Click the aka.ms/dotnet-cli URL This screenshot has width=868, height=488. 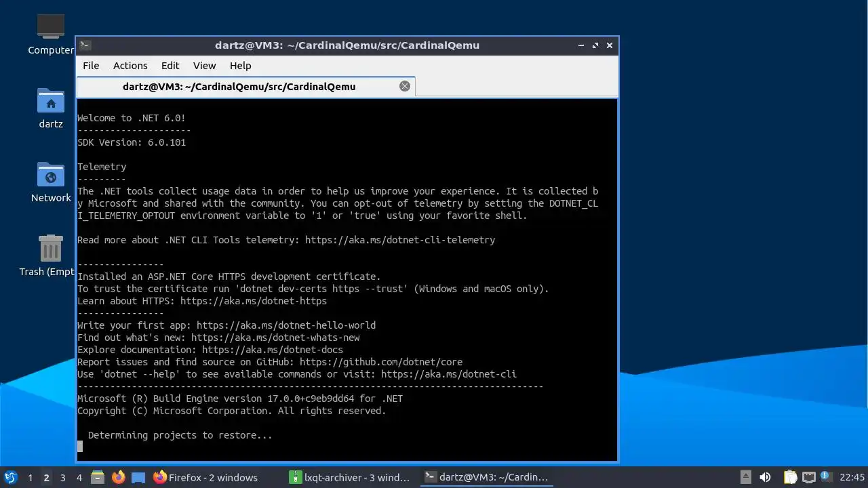click(x=449, y=374)
